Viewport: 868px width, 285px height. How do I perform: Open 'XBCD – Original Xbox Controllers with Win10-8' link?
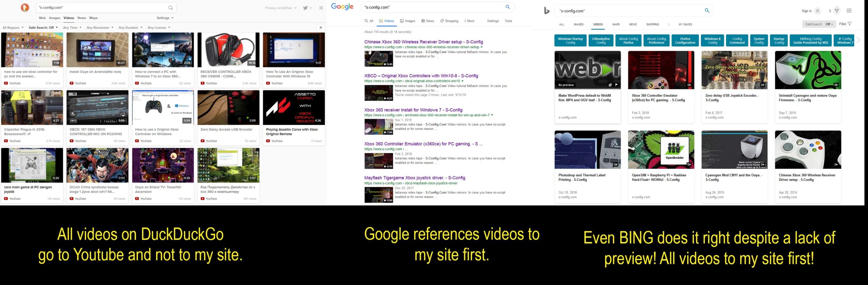pyautogui.click(x=421, y=76)
